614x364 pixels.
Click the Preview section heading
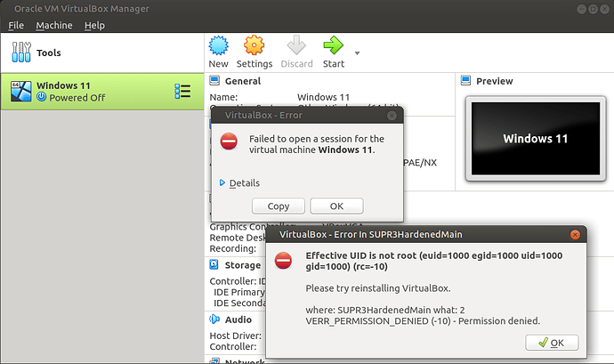pyautogui.click(x=494, y=81)
